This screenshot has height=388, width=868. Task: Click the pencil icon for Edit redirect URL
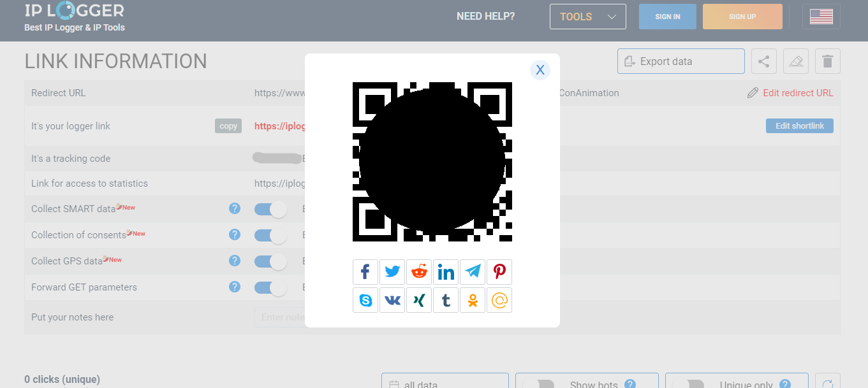[x=753, y=93]
